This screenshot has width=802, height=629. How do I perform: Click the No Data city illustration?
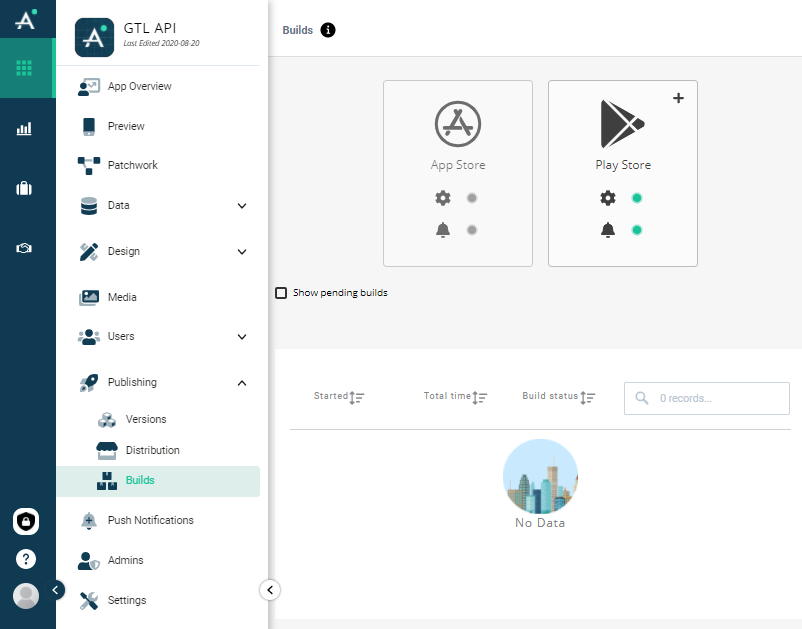pos(541,477)
